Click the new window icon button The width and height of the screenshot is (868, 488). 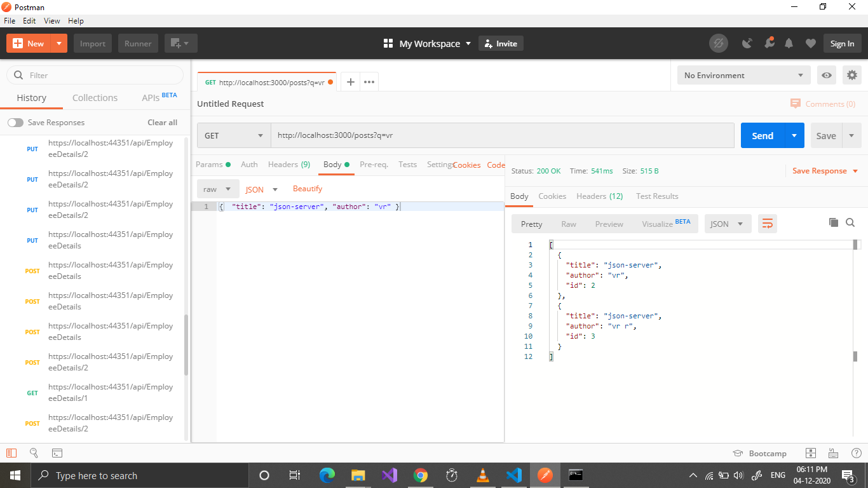(x=181, y=43)
